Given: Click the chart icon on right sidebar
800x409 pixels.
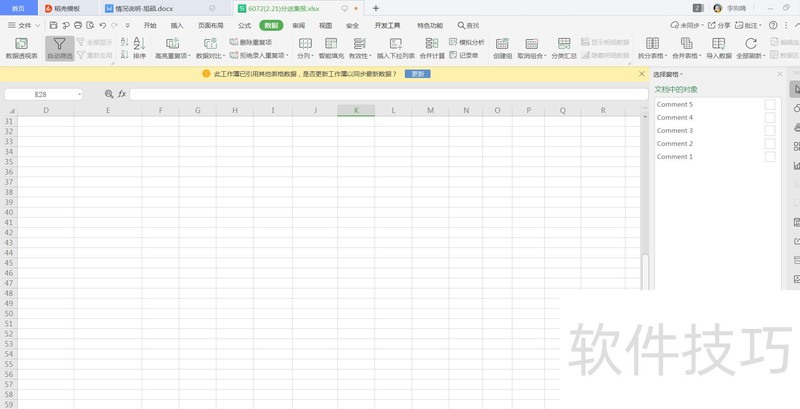Looking at the screenshot, I should click(796, 165).
